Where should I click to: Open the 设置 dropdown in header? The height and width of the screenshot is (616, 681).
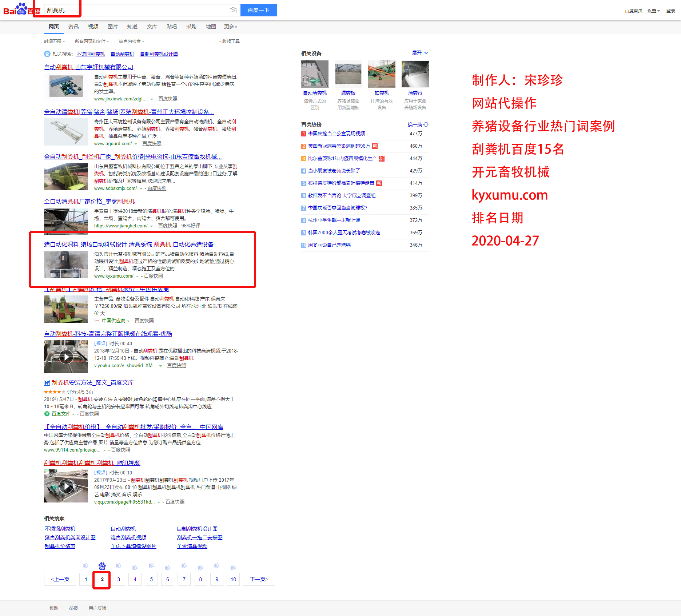point(653,11)
